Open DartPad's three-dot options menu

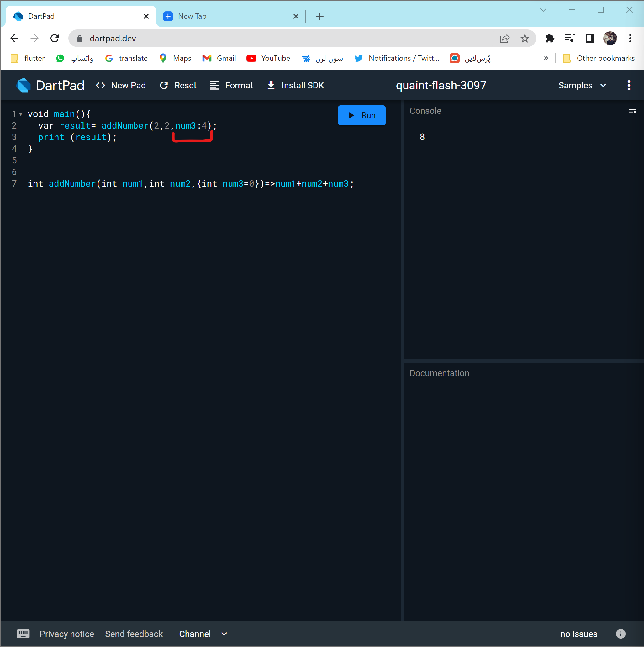tap(629, 85)
